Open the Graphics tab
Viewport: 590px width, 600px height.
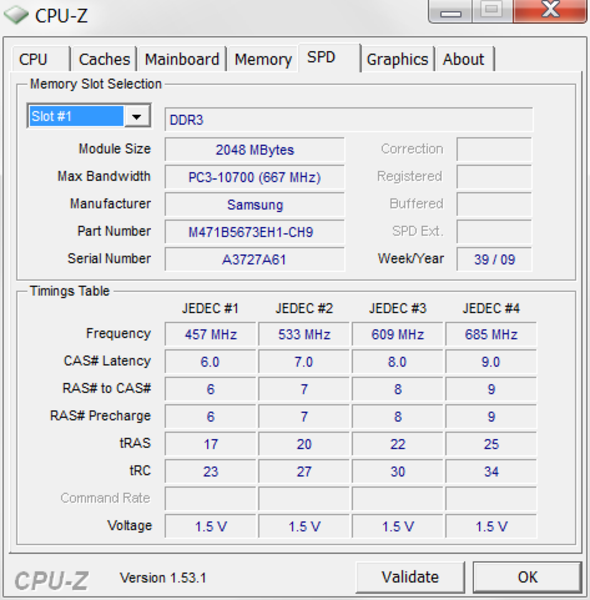tap(397, 59)
